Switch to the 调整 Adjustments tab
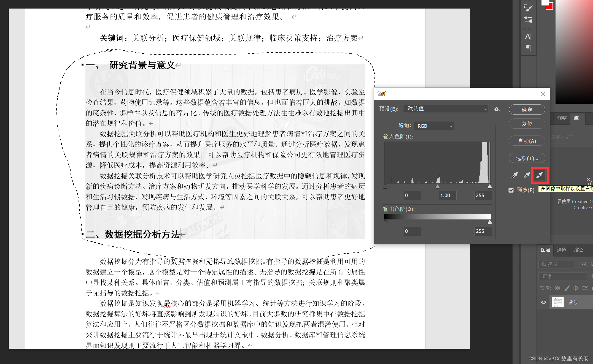Viewport: 593px width, 364px height. (562, 118)
